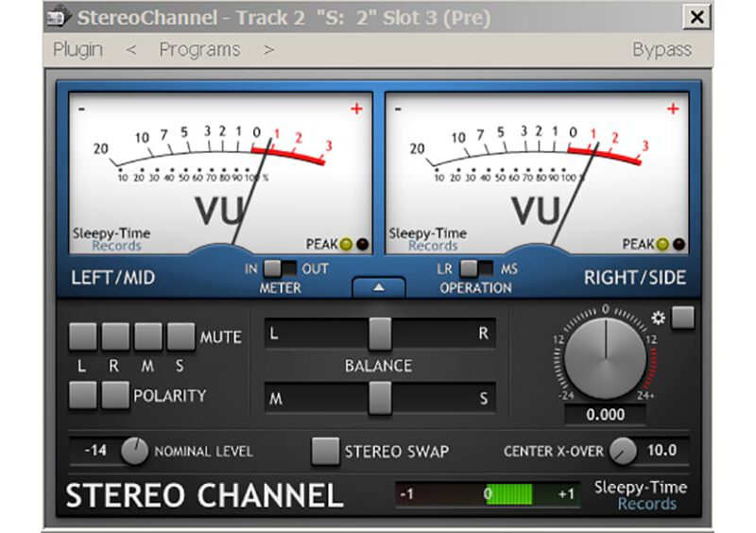Click the left VU meter dark PEAK LED

(x=363, y=244)
